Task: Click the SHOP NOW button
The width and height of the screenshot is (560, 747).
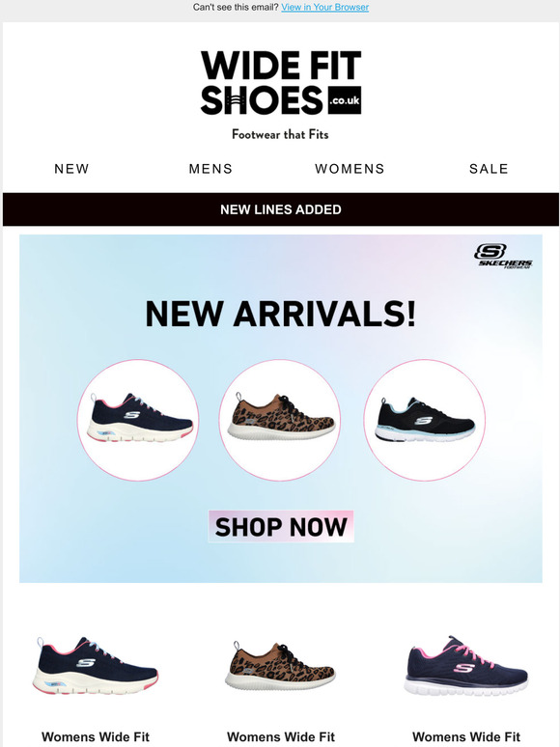Action: (281, 526)
